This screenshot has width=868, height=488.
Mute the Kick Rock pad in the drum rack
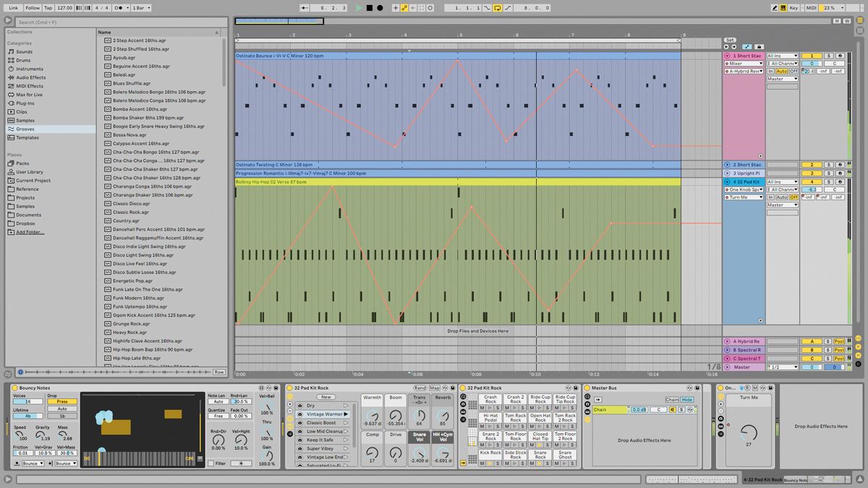click(482, 463)
